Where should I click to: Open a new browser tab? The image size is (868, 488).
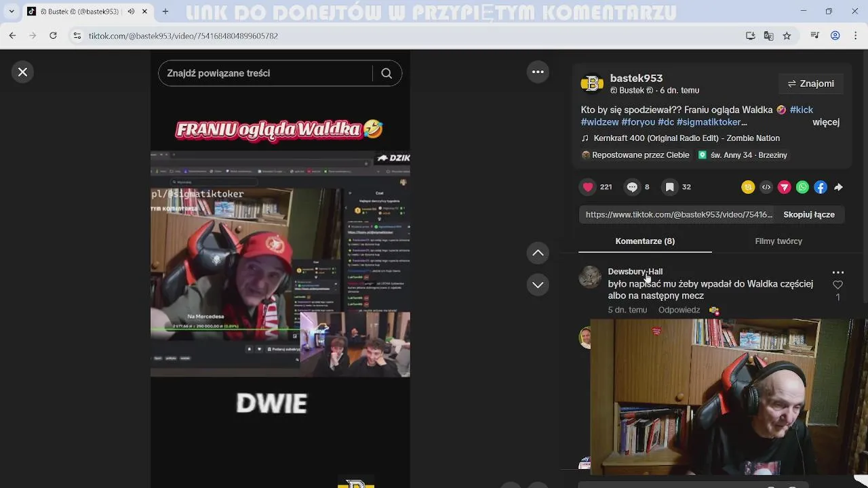[165, 12]
